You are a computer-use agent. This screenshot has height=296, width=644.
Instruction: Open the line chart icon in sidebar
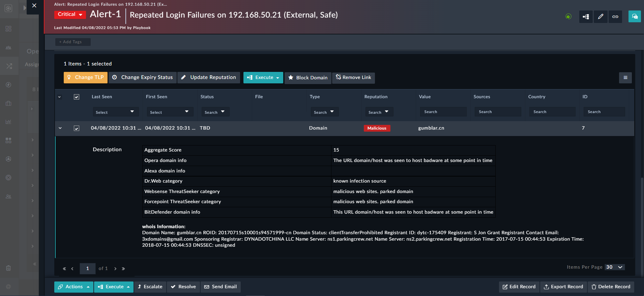8,122
